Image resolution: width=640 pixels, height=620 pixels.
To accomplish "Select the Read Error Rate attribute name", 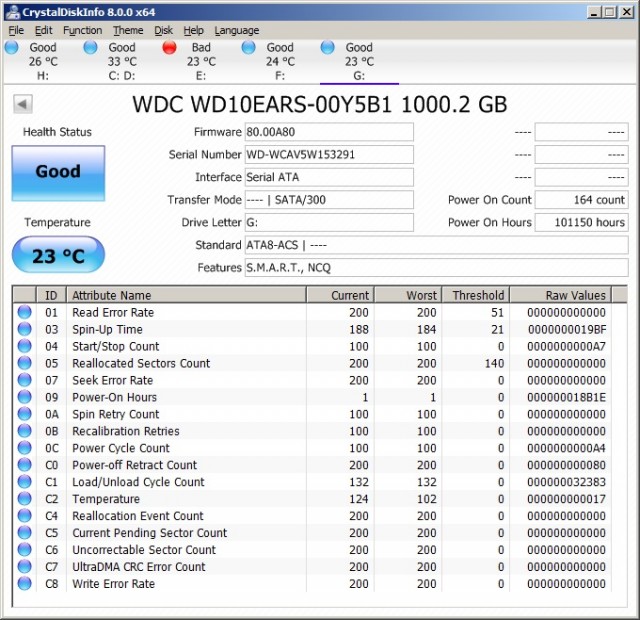I will [113, 313].
